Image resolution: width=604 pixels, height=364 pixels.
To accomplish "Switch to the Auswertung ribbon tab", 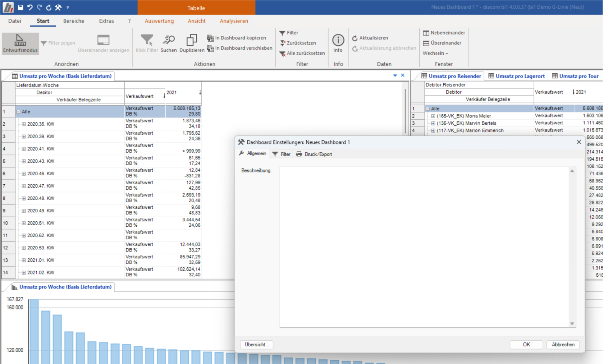I will tap(159, 21).
